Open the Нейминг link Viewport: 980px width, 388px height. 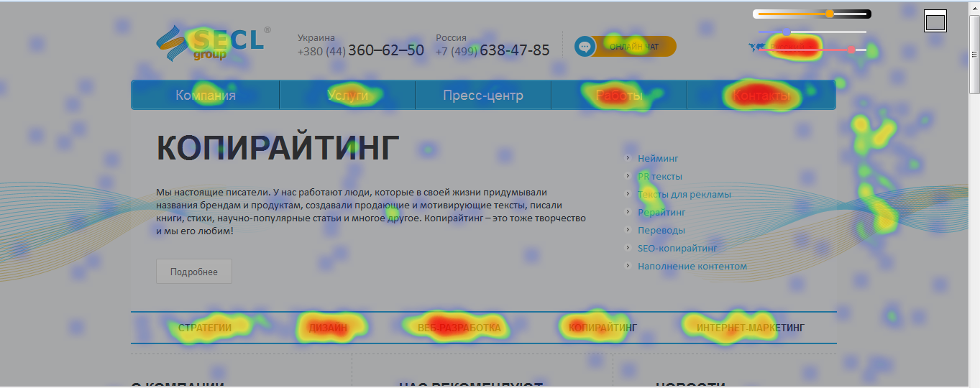[x=658, y=158]
